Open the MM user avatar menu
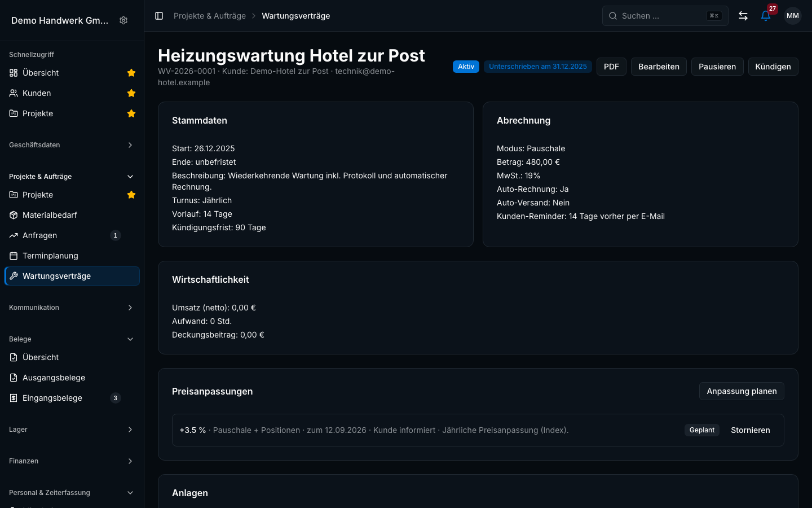This screenshot has height=508, width=812. pyautogui.click(x=793, y=16)
